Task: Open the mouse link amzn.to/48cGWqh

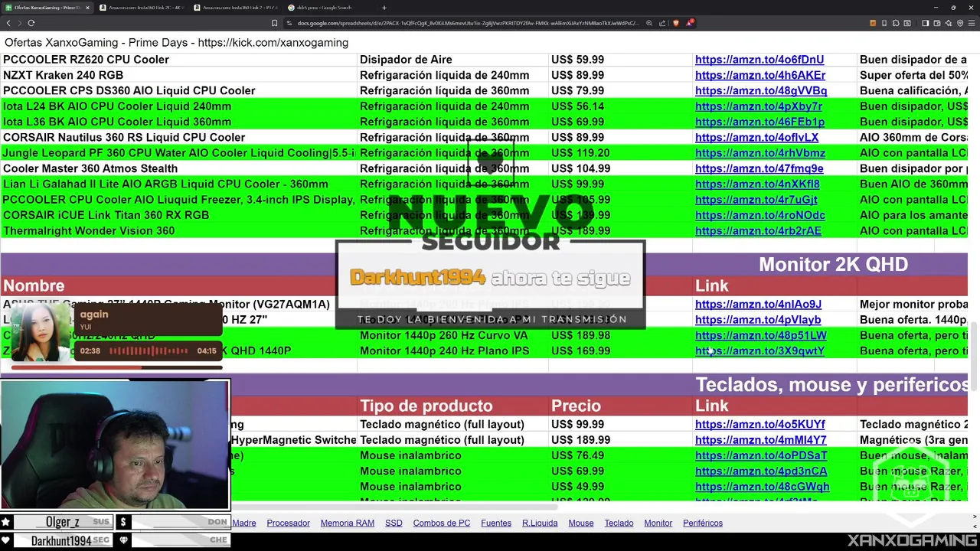Action: tap(763, 487)
